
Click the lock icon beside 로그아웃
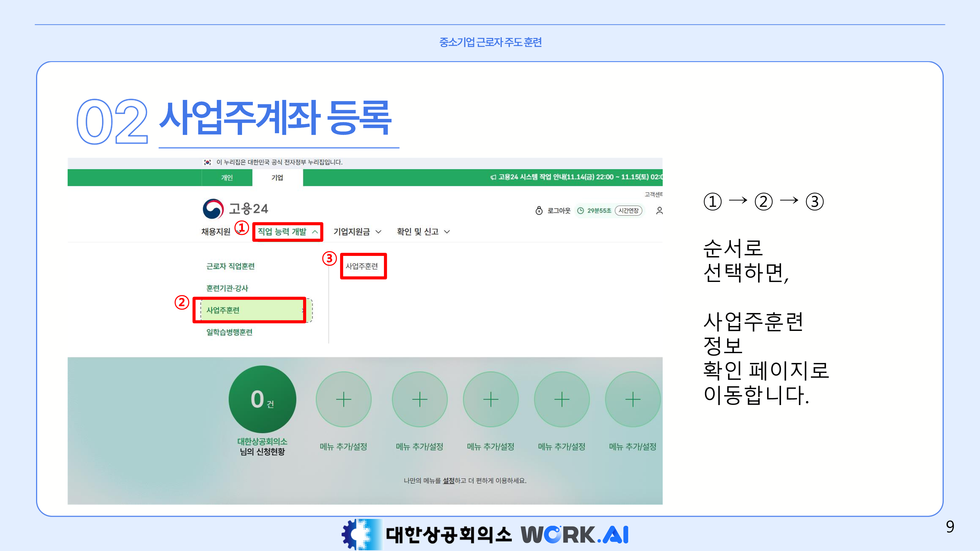pyautogui.click(x=539, y=211)
